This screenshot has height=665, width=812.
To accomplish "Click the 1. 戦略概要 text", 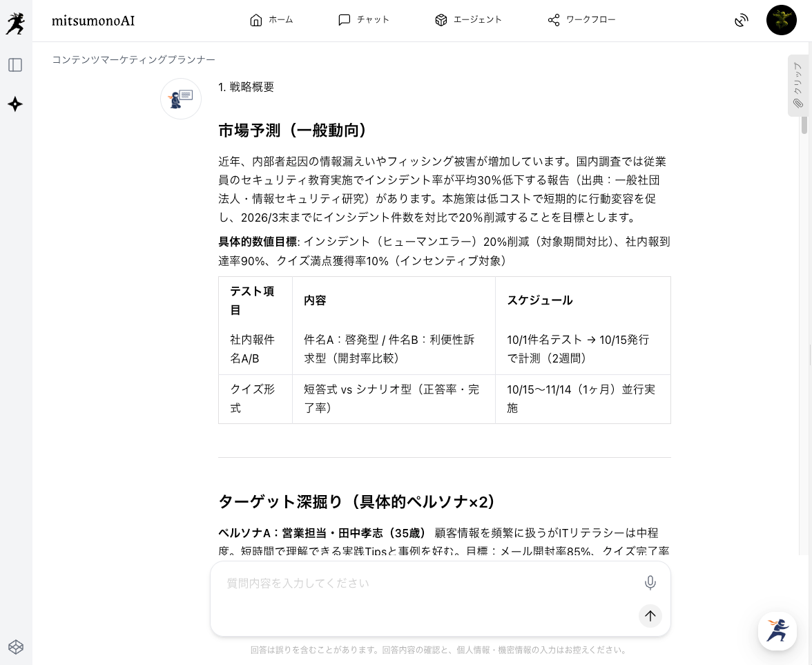I will pos(246,87).
